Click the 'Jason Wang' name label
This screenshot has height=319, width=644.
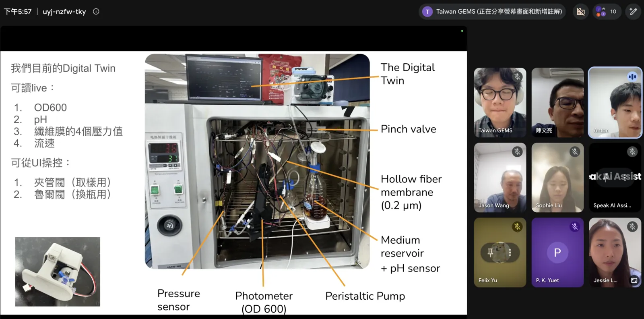click(494, 205)
